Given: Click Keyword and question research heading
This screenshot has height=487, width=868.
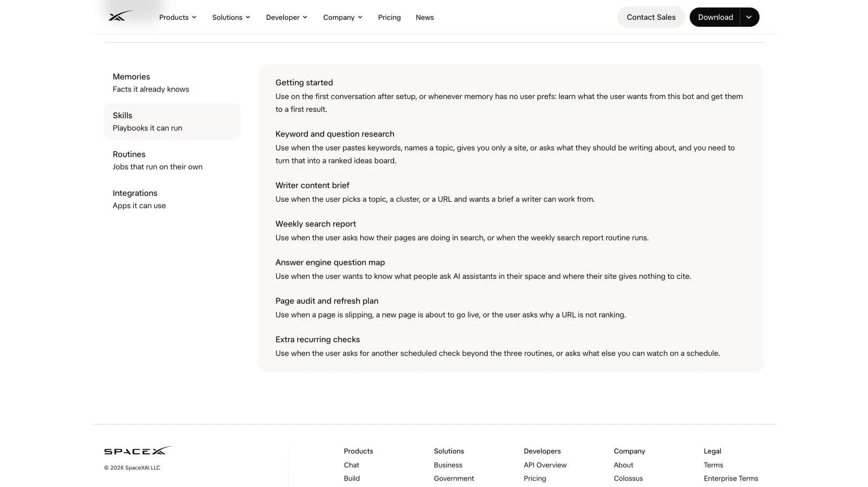Looking at the screenshot, I should coord(335,134).
